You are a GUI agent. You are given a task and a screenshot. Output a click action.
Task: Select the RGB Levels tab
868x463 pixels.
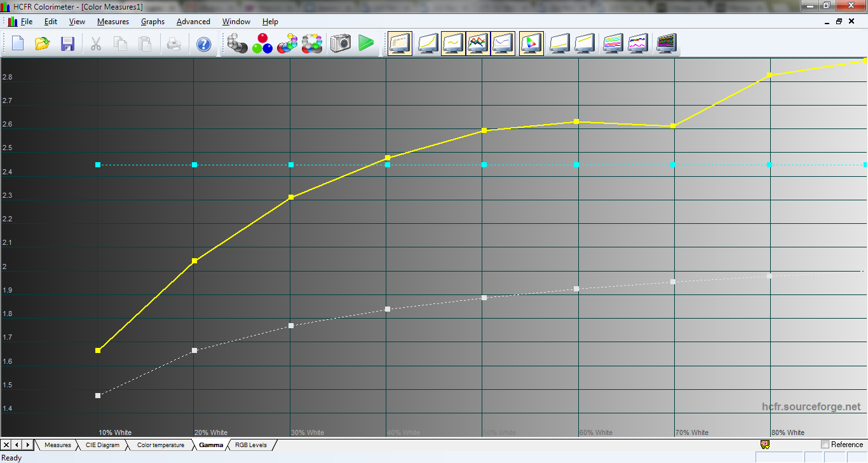(250, 445)
